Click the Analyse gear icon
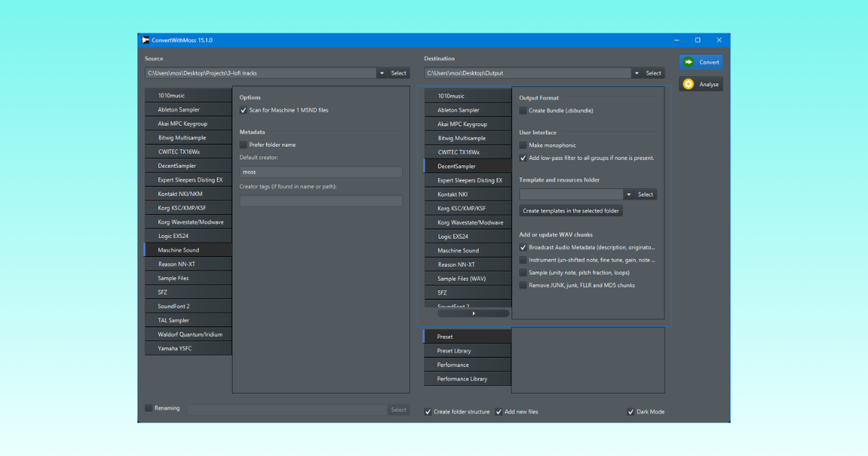Viewport: 868px width, 456px height. tap(689, 84)
